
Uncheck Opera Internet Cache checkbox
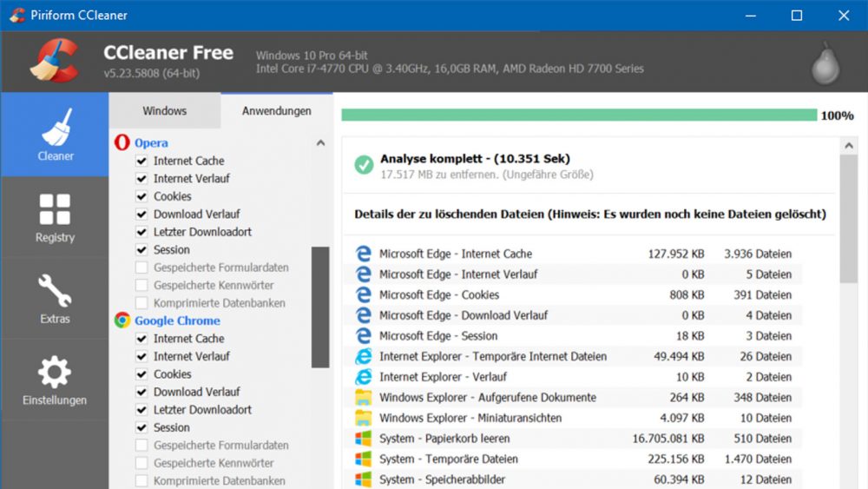pos(141,161)
